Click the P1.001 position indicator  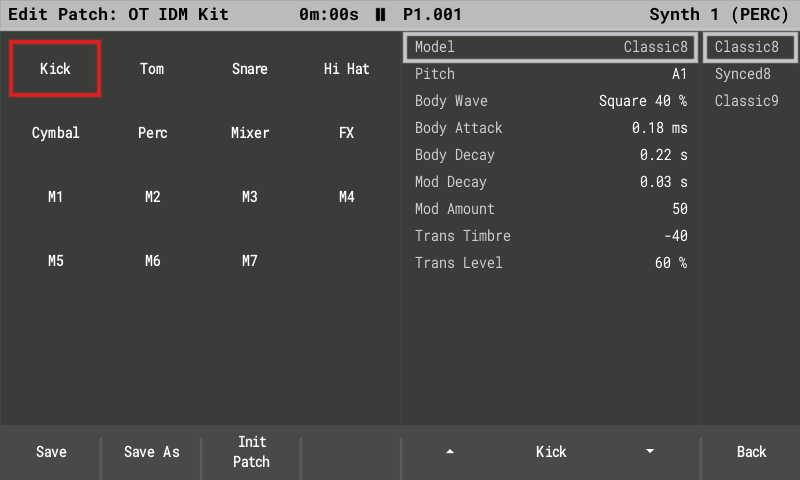(x=432, y=14)
